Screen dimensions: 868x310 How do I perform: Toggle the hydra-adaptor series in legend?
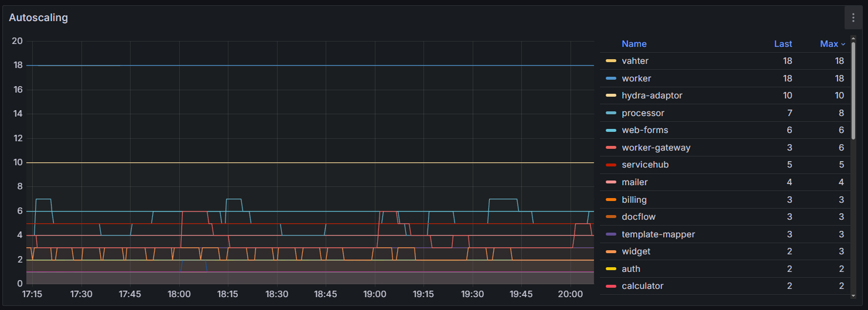coord(652,96)
